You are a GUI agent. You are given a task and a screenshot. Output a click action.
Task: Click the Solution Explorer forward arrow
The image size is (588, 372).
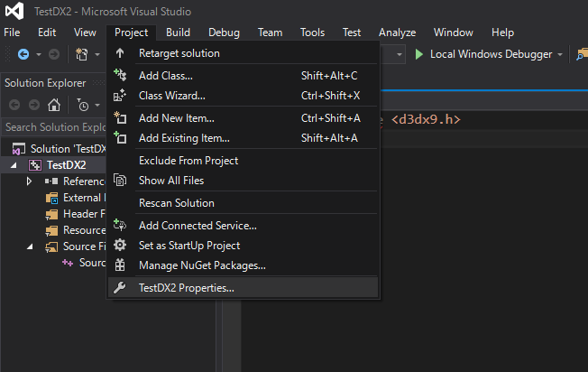click(x=34, y=105)
